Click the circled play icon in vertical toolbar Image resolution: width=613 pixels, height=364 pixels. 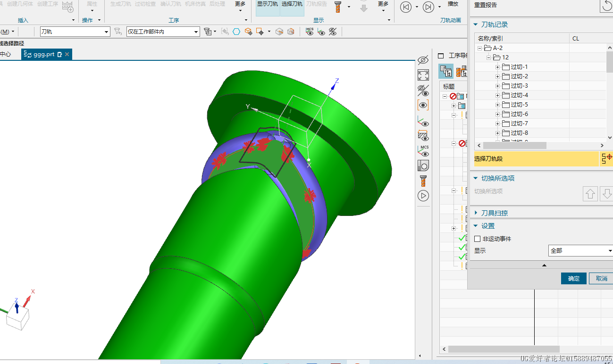click(x=423, y=196)
